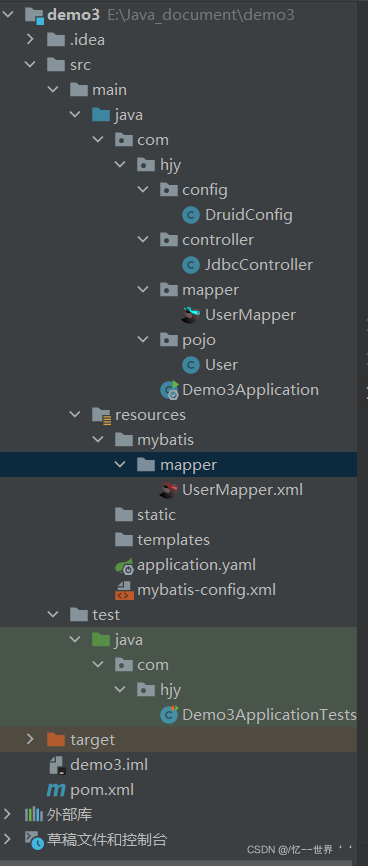Click the UserMapper.xml MyBatis icon

pyautogui.click(x=169, y=489)
